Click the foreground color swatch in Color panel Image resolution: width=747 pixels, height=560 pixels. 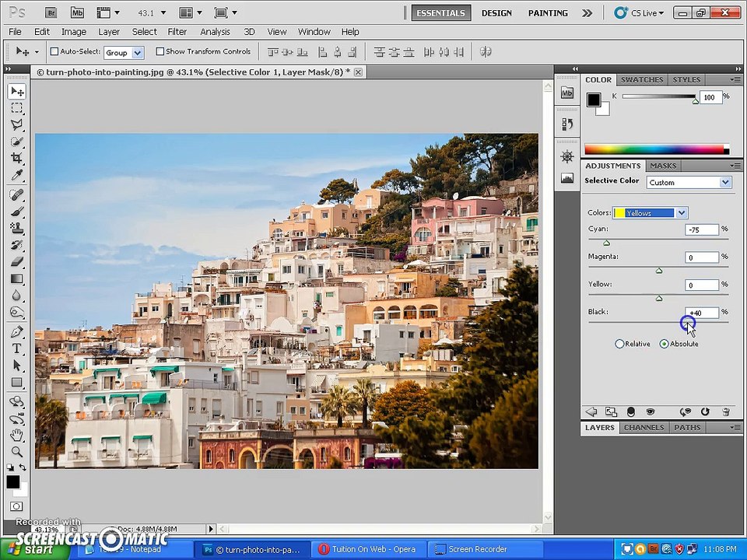[x=594, y=100]
